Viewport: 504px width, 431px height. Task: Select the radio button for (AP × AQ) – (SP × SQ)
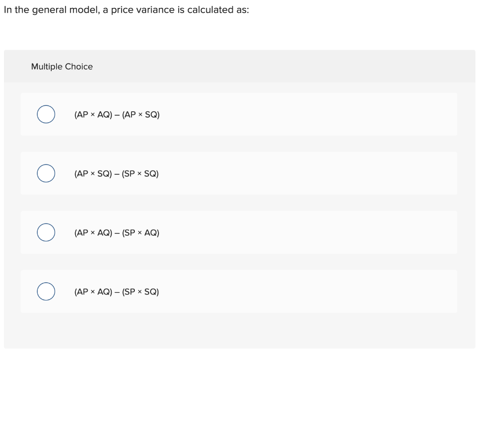click(x=46, y=291)
